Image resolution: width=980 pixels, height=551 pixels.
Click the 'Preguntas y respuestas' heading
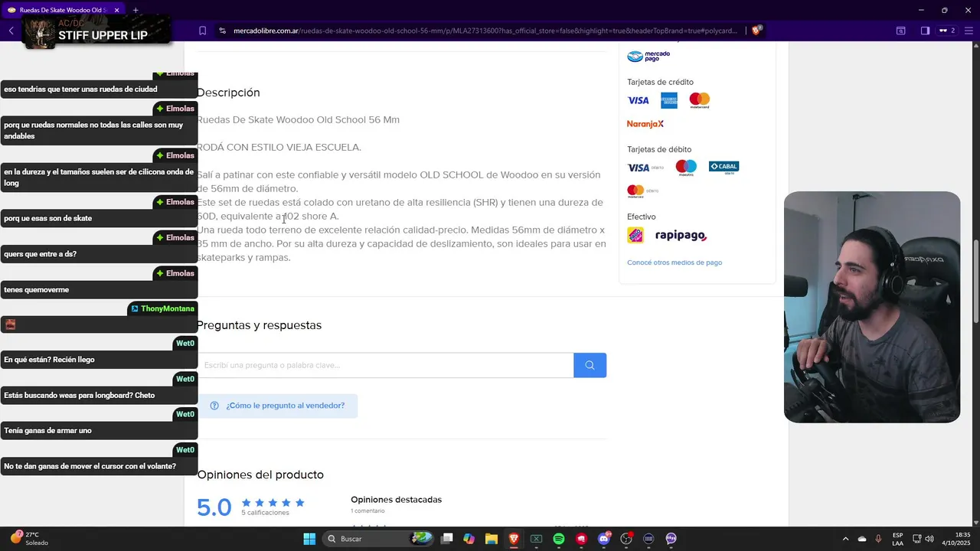pyautogui.click(x=259, y=325)
